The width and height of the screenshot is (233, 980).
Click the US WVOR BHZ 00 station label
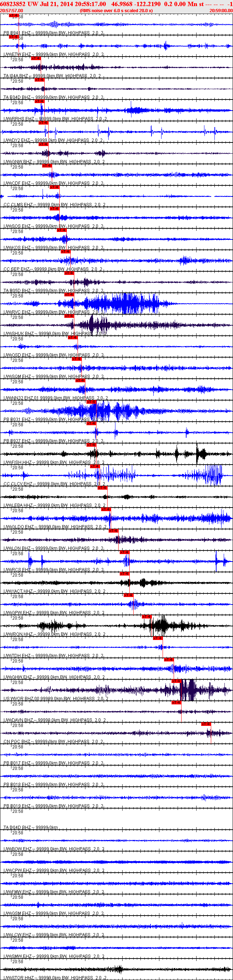[x=21, y=698]
